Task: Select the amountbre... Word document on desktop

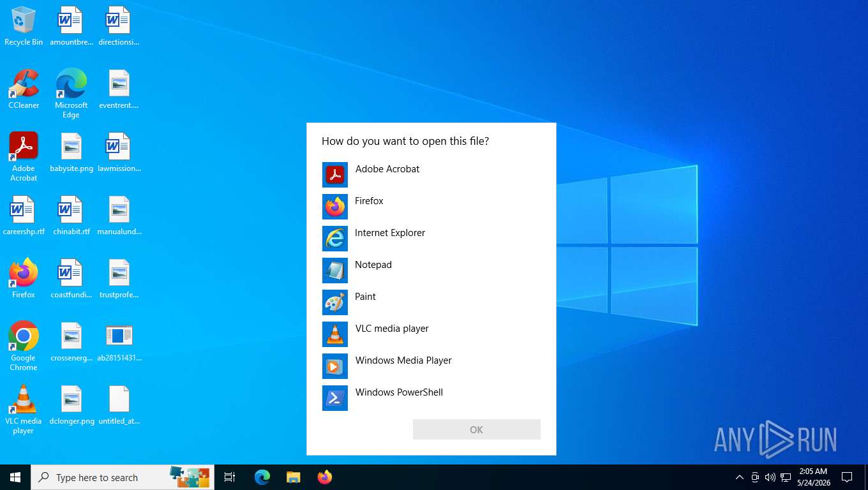Action: pos(71,27)
